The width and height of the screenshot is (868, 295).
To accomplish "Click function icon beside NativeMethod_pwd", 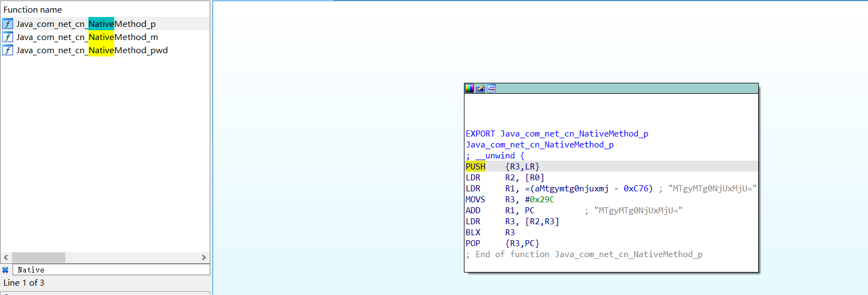I will 8,50.
